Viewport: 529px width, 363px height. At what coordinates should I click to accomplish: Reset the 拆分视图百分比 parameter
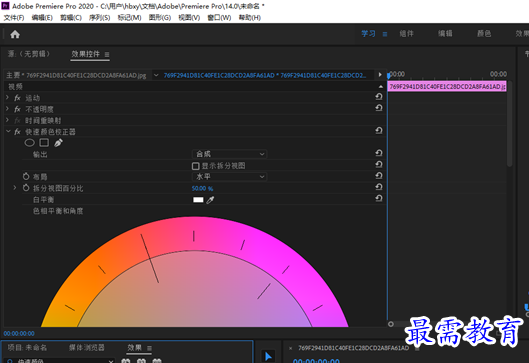pyautogui.click(x=379, y=187)
